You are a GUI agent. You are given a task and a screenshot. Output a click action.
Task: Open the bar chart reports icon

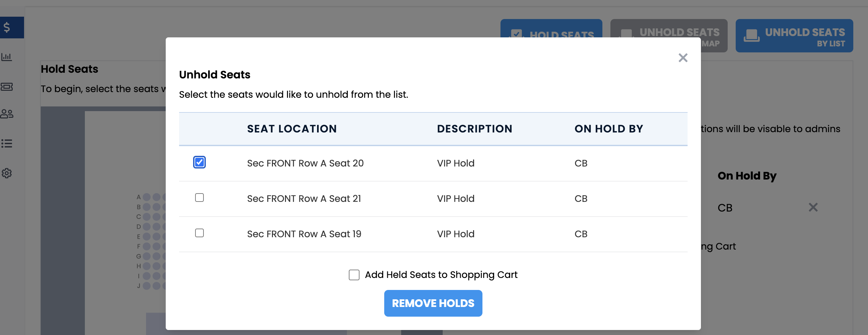tap(7, 57)
